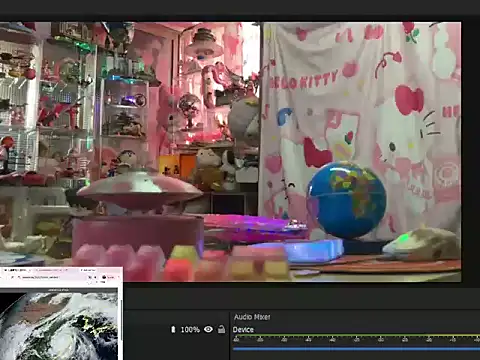Click the 100% value text

coord(190,330)
